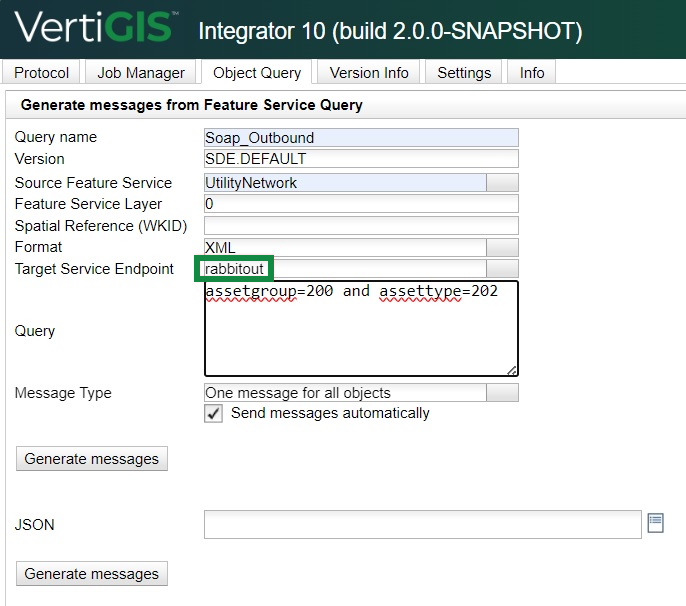Click the VertiGIS logo
This screenshot has width=686, height=606.
click(x=96, y=27)
